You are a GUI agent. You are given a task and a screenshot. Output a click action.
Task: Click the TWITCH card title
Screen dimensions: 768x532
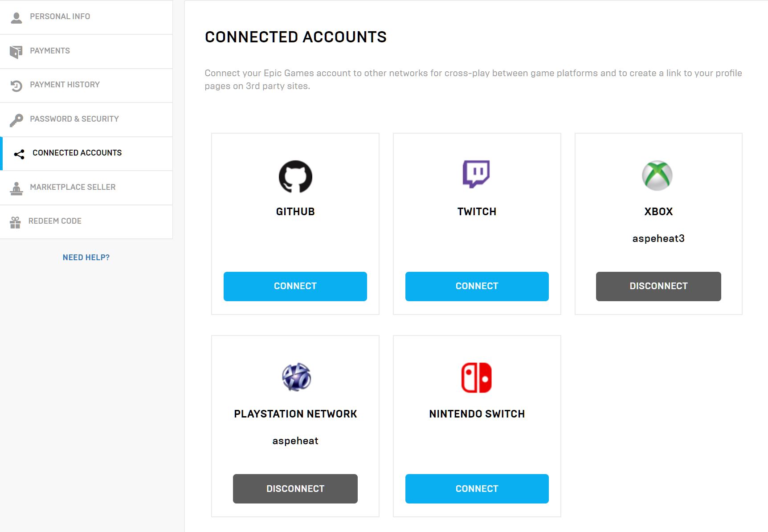click(477, 212)
